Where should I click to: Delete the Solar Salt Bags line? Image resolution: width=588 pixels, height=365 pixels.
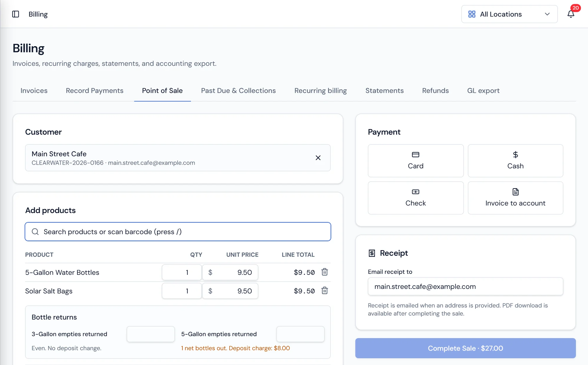(x=325, y=291)
